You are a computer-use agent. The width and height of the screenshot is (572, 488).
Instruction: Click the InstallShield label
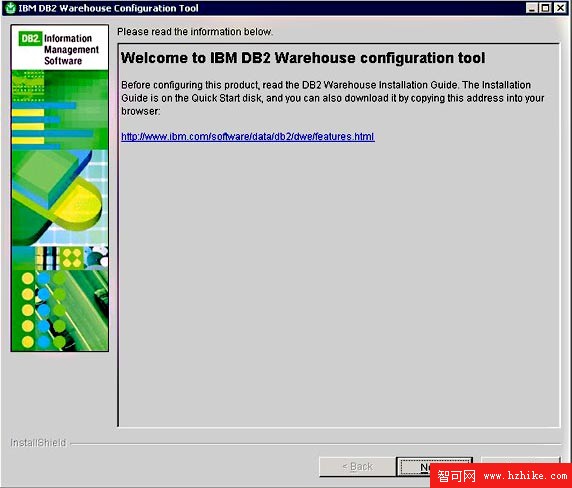pos(38,442)
